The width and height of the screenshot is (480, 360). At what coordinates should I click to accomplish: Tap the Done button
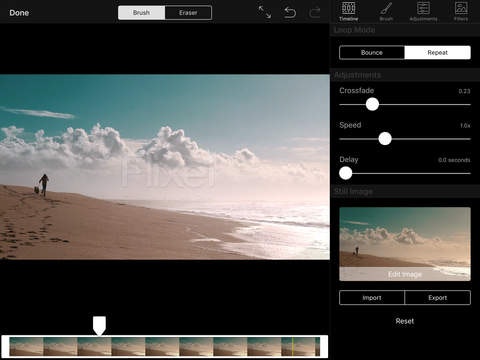coord(19,13)
